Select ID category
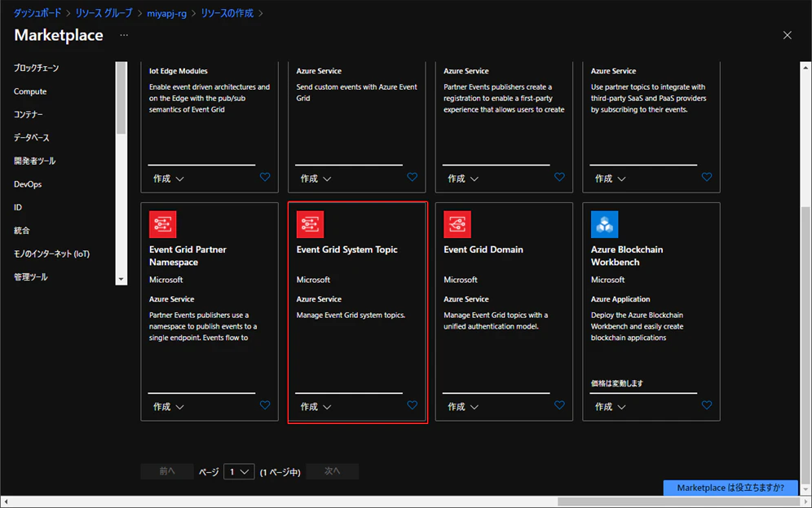This screenshot has height=508, width=812. pos(18,207)
